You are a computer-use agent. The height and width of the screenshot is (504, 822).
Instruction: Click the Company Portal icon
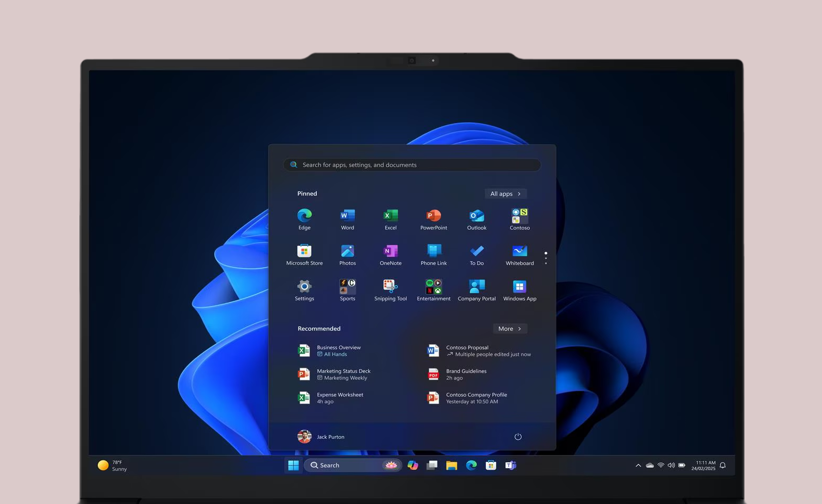476,287
